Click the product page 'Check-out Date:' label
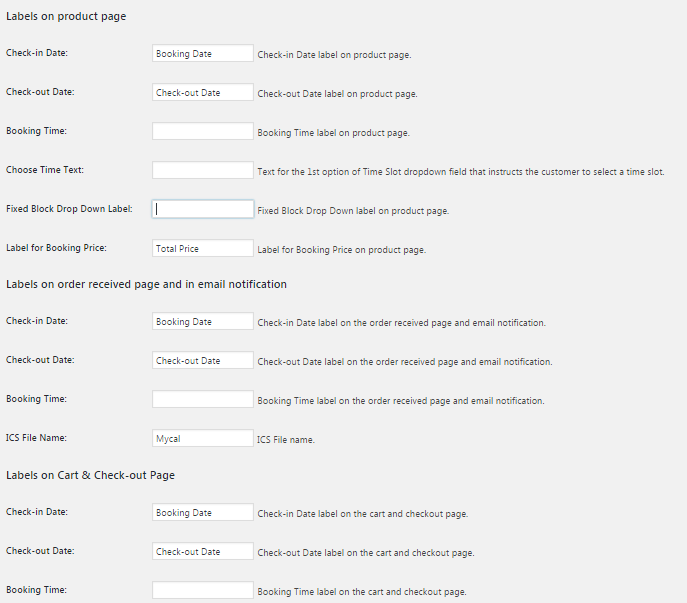The height and width of the screenshot is (603, 687). [40, 92]
